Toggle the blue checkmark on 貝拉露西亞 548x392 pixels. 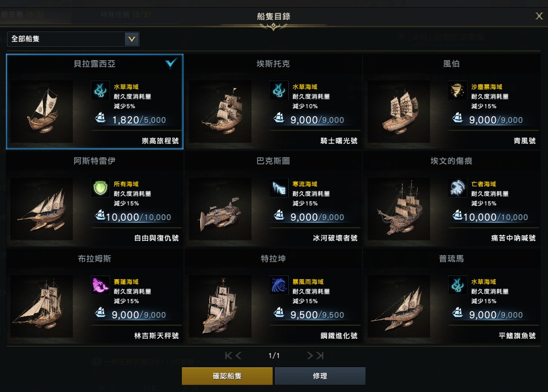(x=171, y=63)
